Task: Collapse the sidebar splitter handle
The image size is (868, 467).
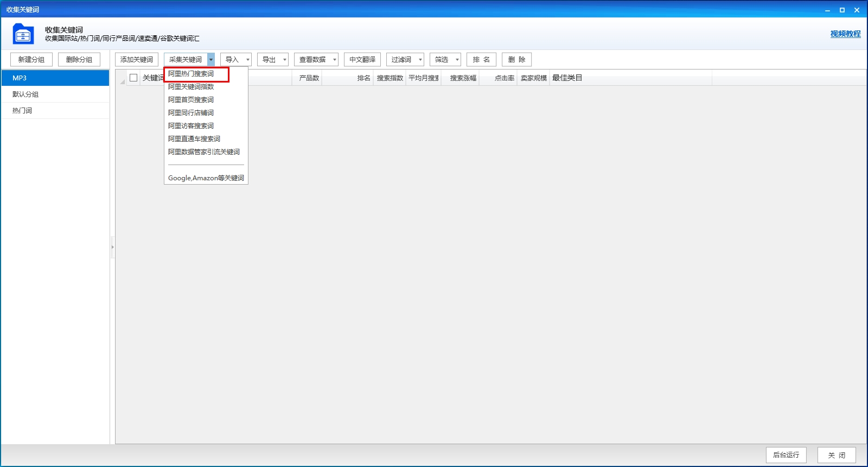Action: point(112,247)
